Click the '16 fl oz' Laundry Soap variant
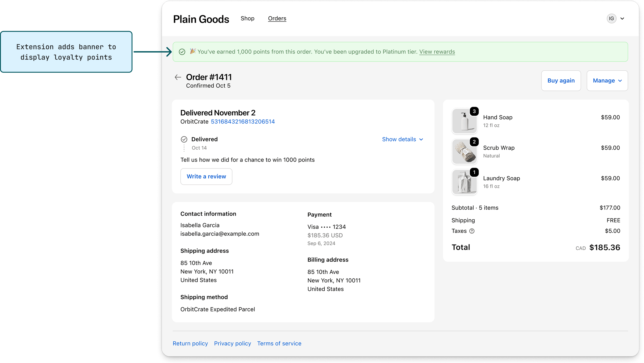 coord(491,186)
